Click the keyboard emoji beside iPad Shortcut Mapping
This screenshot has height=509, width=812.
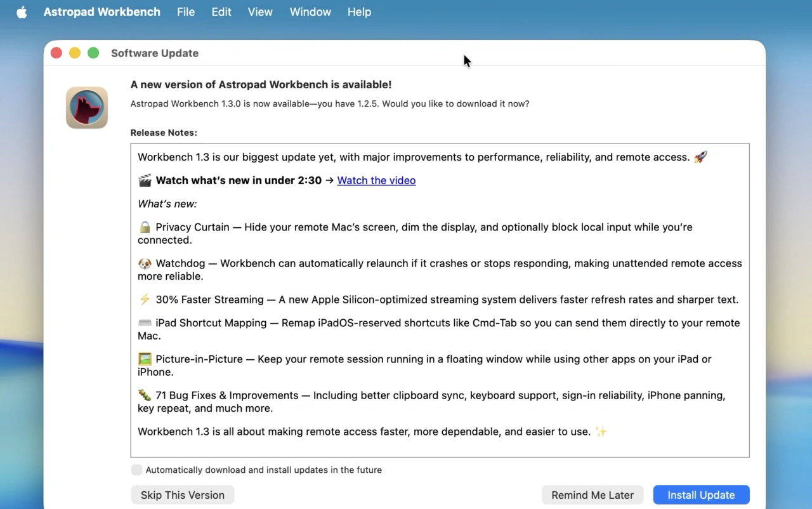pyautogui.click(x=145, y=323)
